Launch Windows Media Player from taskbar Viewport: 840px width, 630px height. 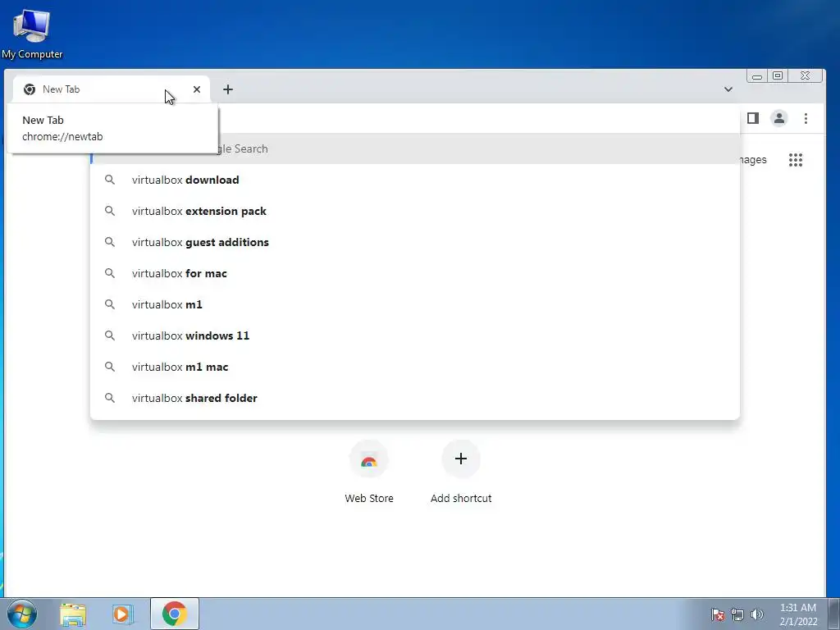[122, 614]
